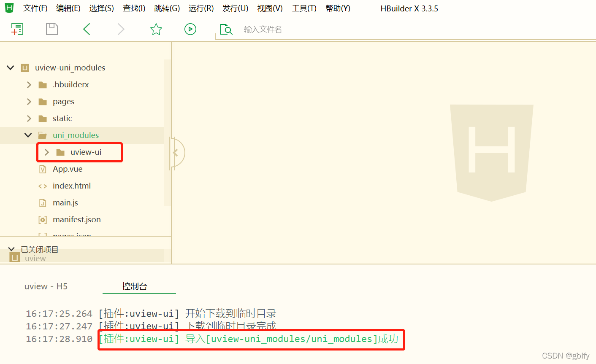Viewport: 596px width, 364px height.
Task: Select the .hbuilderx folder name
Action: coord(71,85)
